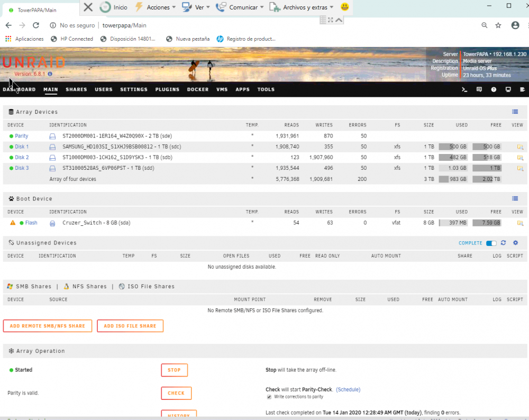Open the Disk 1 device link
Screen dimensions: 529x420
click(x=22, y=147)
